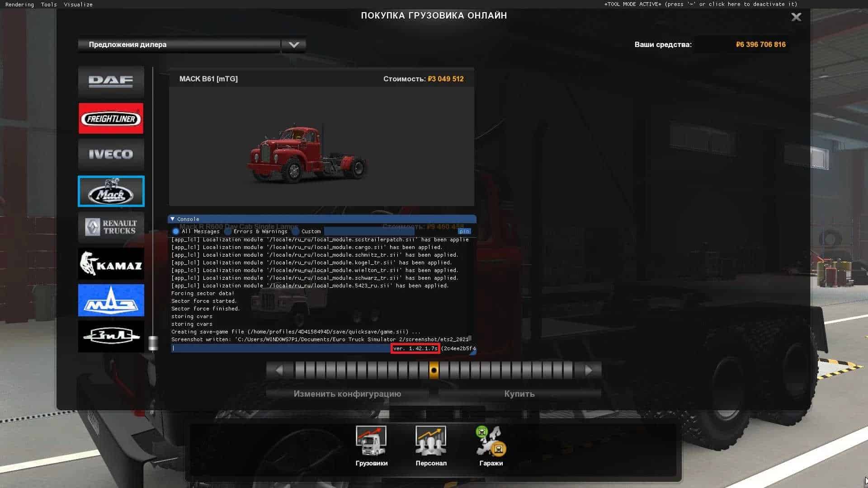This screenshot has height=488, width=868.
Task: Click Изменить конфигурацию button
Action: coord(347,394)
